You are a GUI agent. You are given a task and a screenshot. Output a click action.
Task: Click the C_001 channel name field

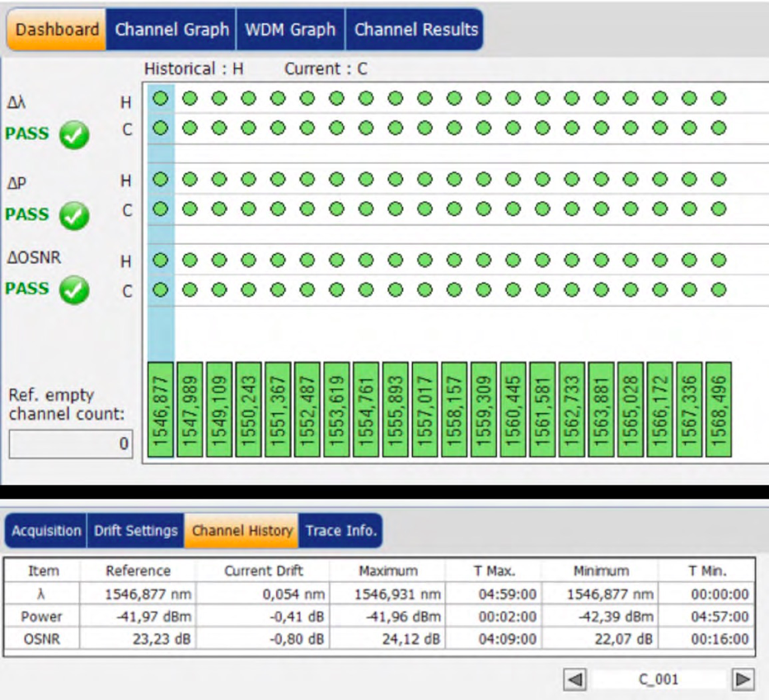coord(659,679)
